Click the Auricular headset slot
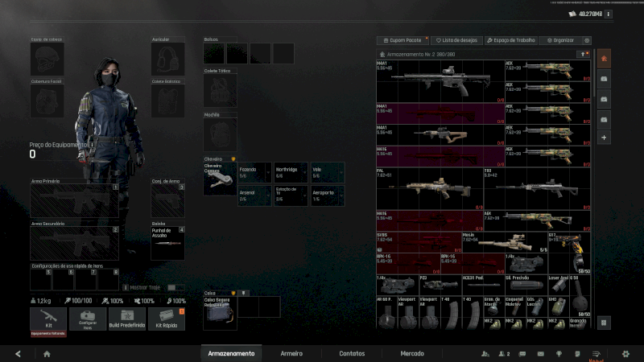644x362 pixels. click(167, 59)
